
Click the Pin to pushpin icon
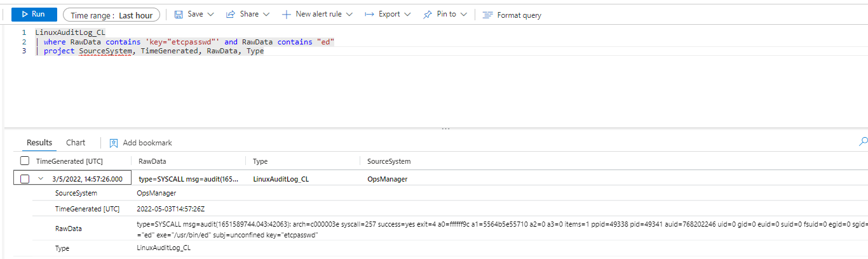[x=428, y=14]
